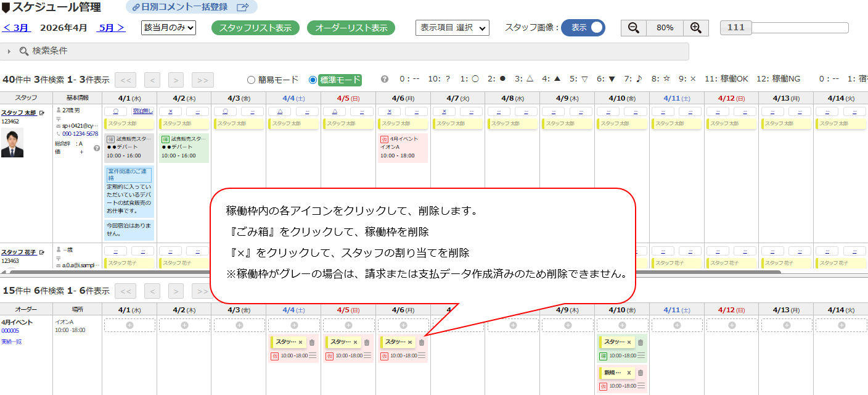Viewport: 868px width, 395px height.
Task: Click the zoom in magnifier icon
Action: (696, 28)
